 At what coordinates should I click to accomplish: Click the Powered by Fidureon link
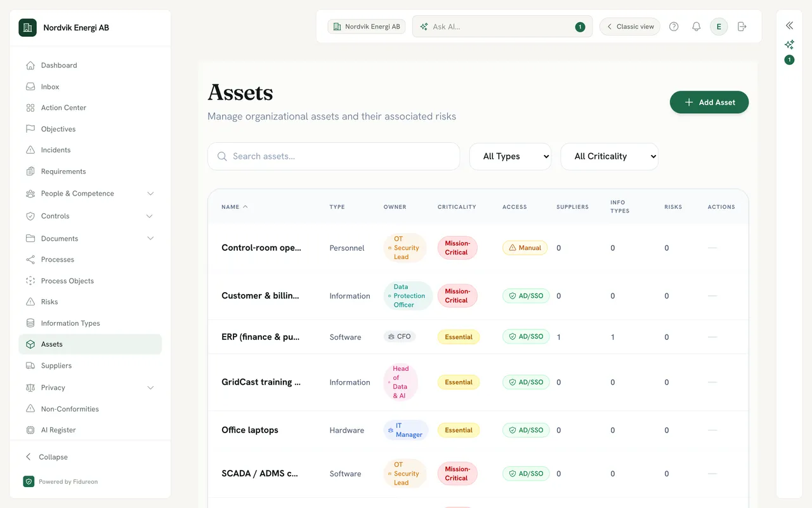click(61, 482)
